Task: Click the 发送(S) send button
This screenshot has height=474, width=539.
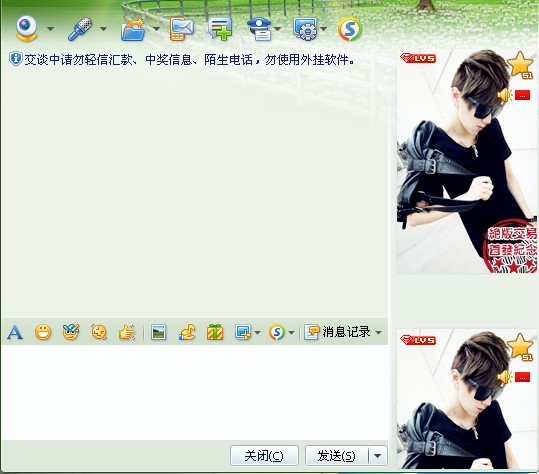Action: pyautogui.click(x=337, y=456)
